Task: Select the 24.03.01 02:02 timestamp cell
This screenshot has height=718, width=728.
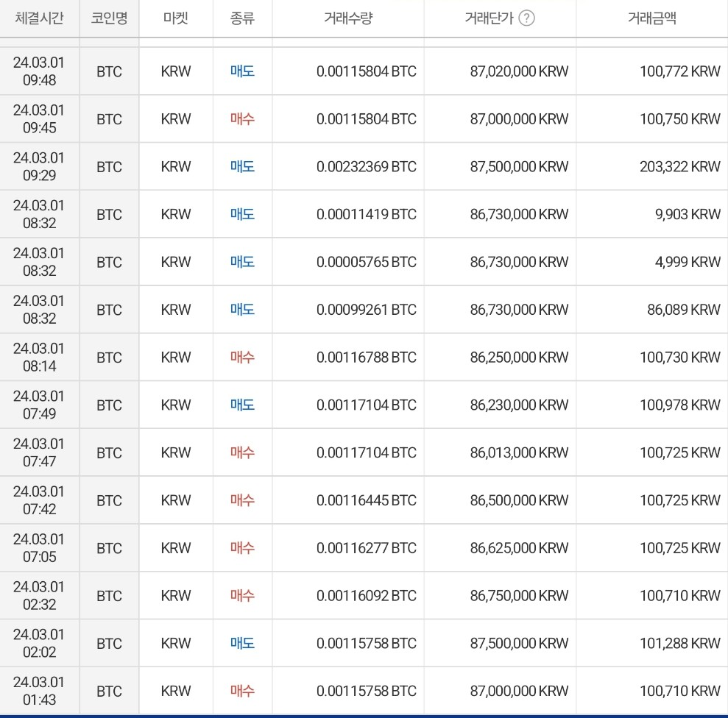Action: [x=39, y=643]
